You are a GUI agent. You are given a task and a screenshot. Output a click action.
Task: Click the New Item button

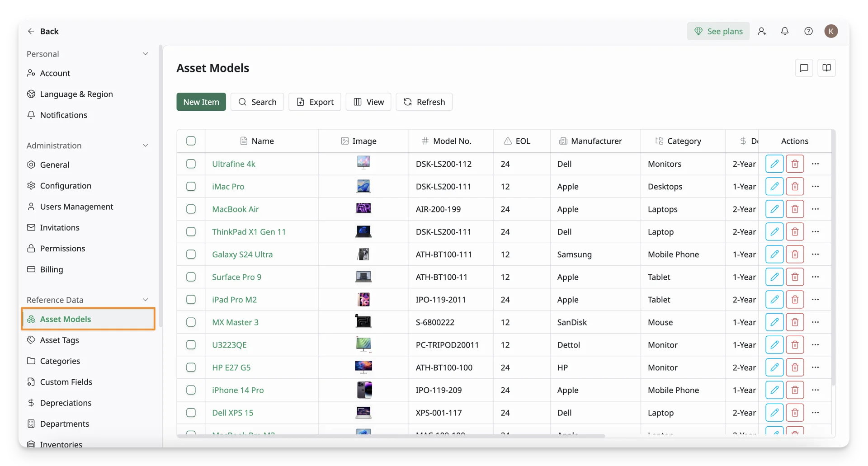click(201, 102)
